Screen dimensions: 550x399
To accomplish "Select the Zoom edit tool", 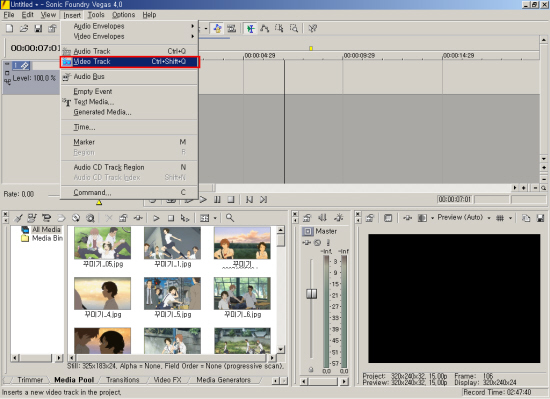I will click(294, 28).
